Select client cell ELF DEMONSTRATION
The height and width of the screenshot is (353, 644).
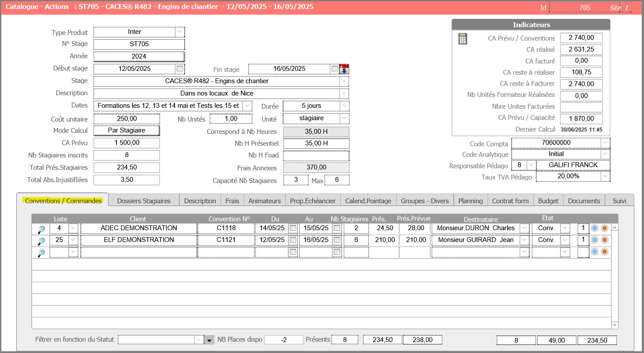[139, 240]
